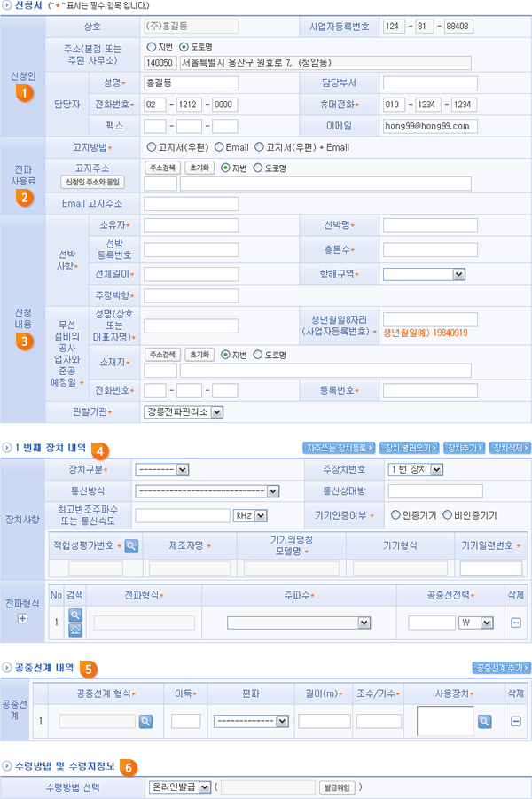Click 주소검색 button in the 고지주소 row

pyautogui.click(x=162, y=168)
